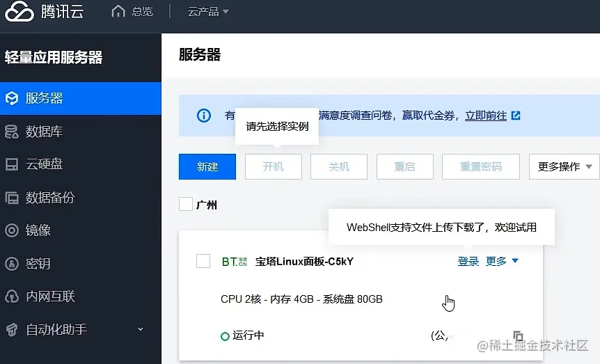Open the 云产品 dropdown menu

click(208, 12)
